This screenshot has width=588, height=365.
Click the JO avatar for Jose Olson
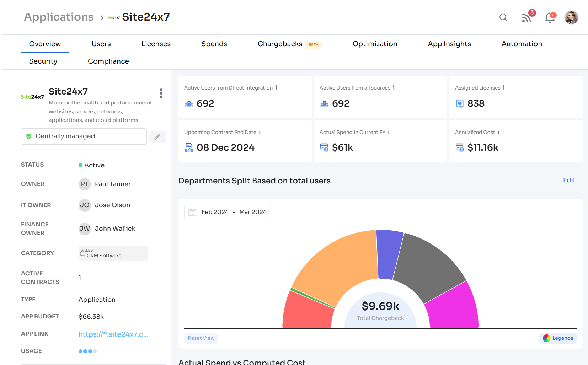[85, 205]
